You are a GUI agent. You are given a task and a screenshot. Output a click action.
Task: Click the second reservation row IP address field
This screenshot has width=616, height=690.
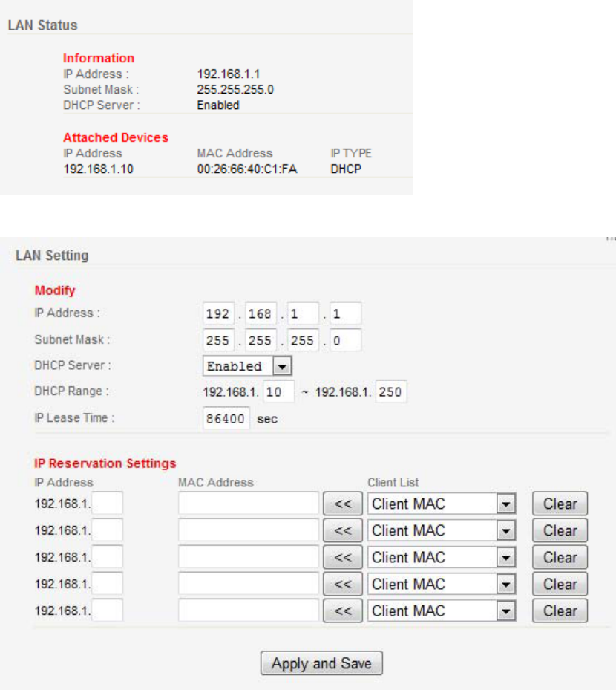point(108,530)
